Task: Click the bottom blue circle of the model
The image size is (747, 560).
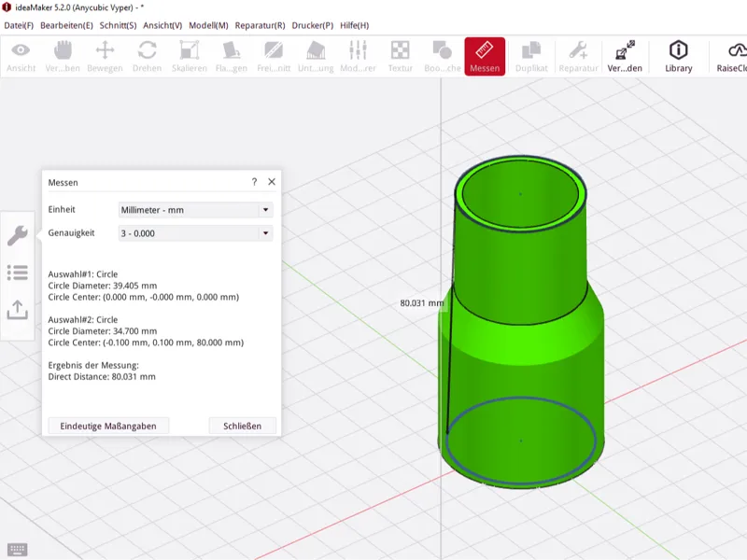Action: (x=521, y=483)
